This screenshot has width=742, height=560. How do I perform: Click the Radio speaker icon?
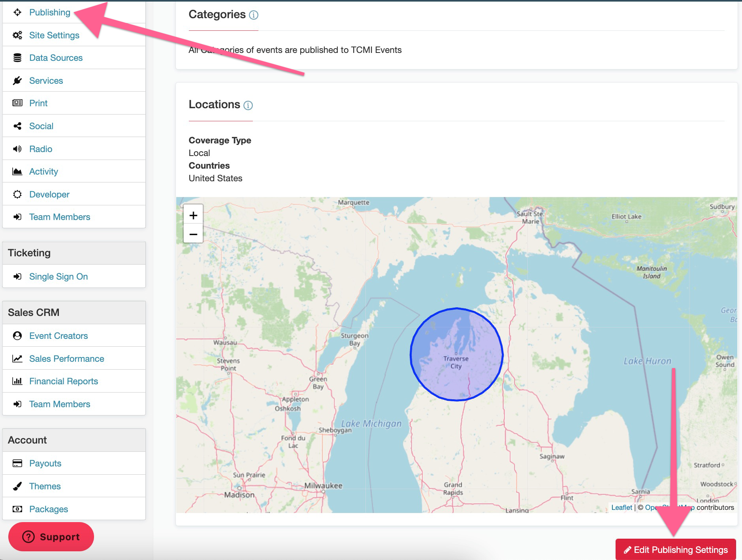click(x=17, y=149)
